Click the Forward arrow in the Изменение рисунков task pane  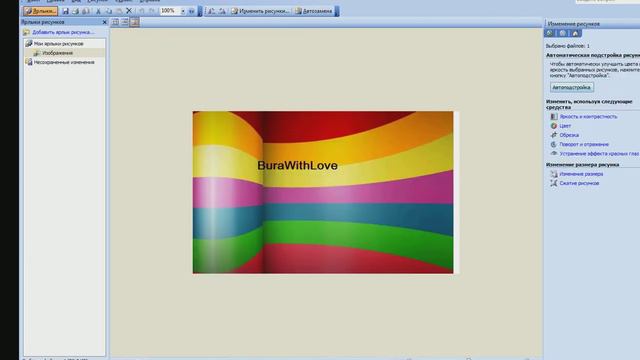[562, 33]
